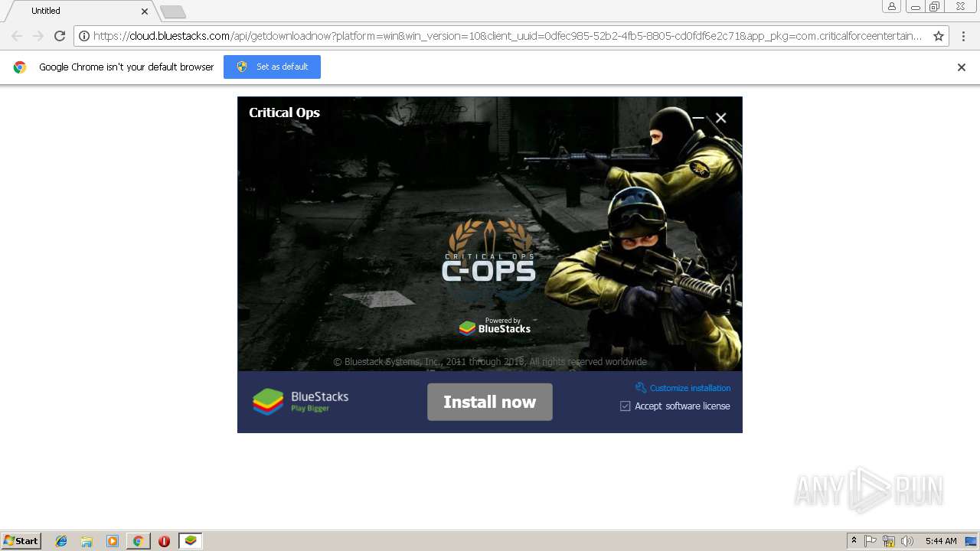The width and height of the screenshot is (980, 551).
Task: Open Windows Explorer folder in taskbar
Action: 87,541
